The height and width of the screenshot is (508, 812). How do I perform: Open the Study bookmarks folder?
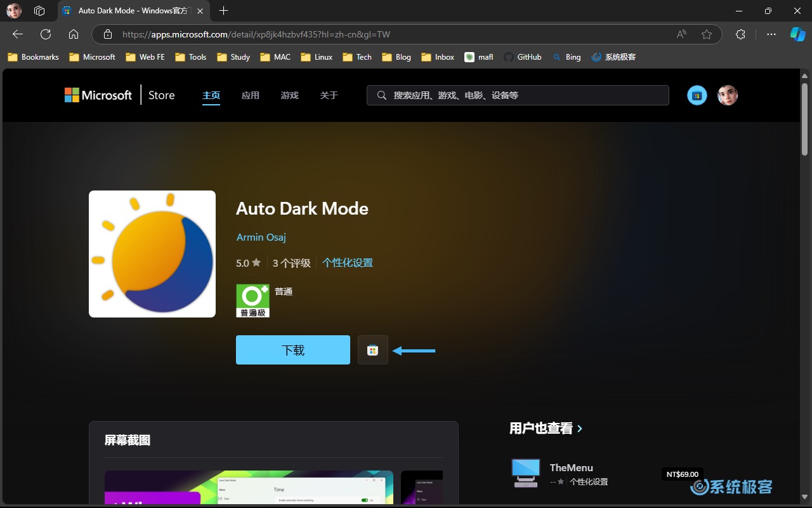coord(233,57)
